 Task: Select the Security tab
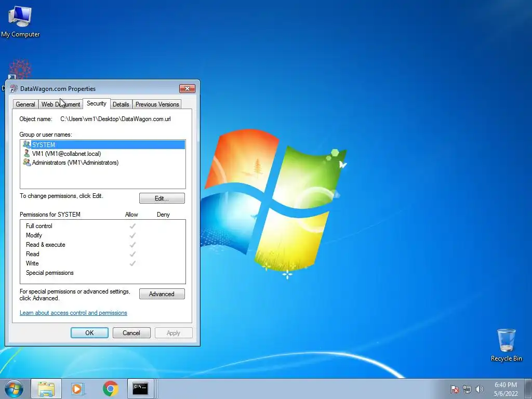click(x=96, y=103)
